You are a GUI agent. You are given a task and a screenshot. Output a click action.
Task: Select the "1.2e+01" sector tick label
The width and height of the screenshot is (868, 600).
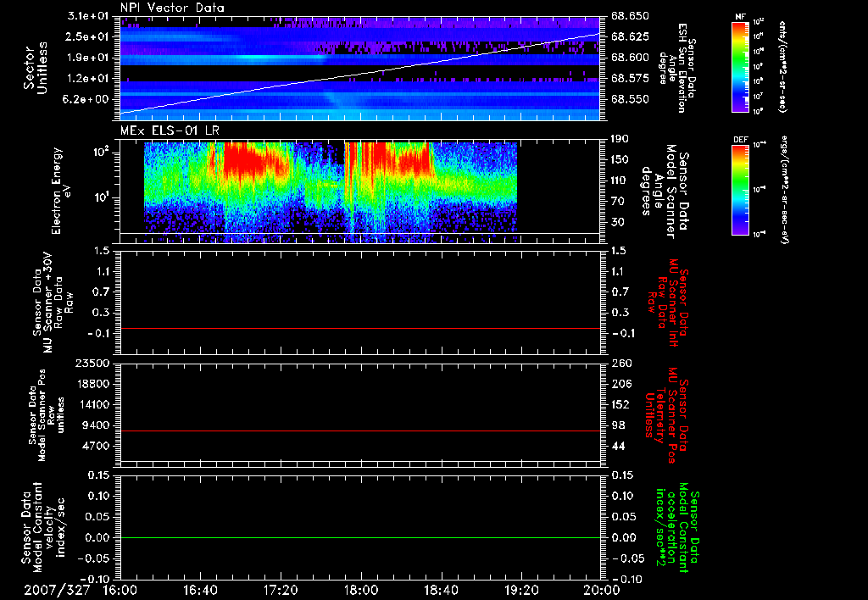88,79
